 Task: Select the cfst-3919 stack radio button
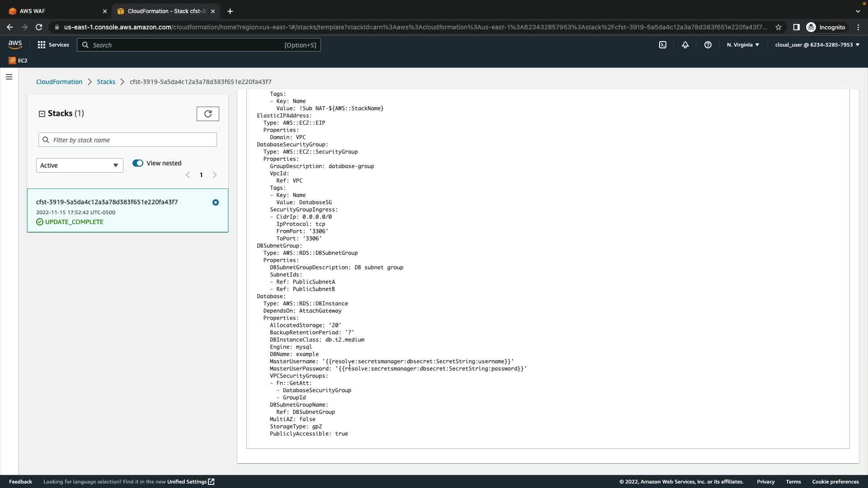tap(216, 202)
